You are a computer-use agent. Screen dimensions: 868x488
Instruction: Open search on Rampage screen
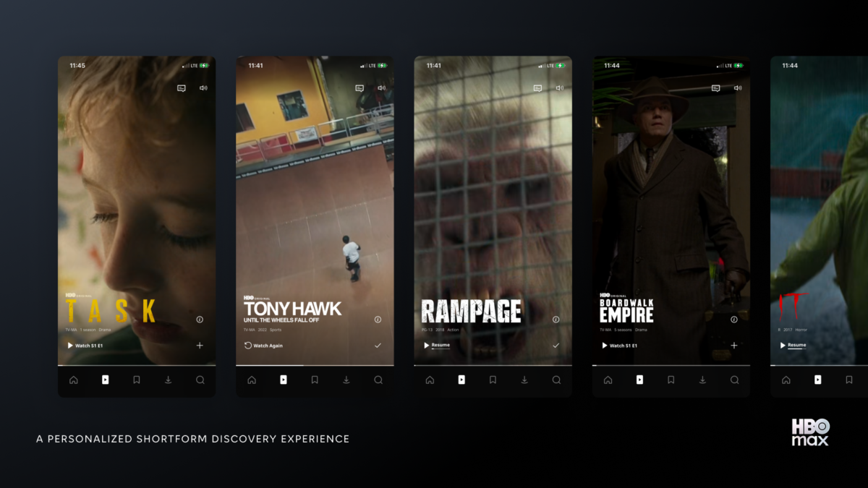tap(556, 380)
